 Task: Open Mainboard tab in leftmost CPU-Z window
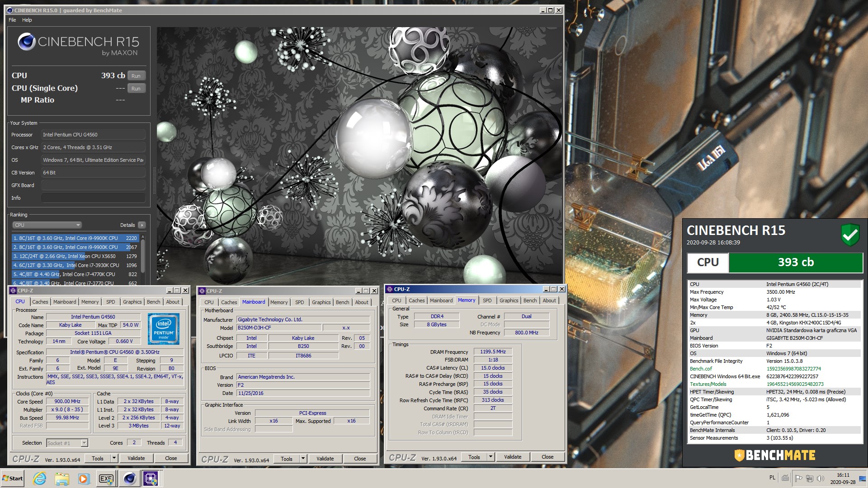coord(65,302)
